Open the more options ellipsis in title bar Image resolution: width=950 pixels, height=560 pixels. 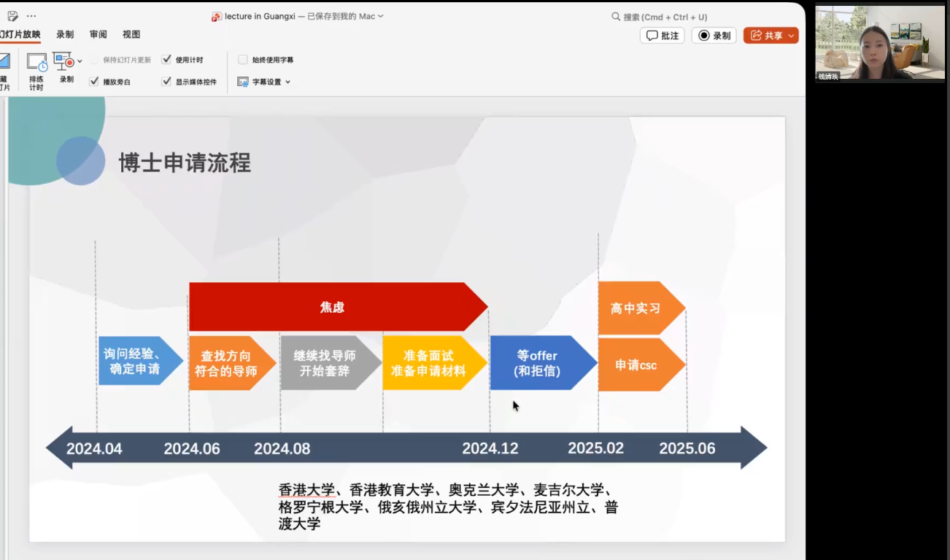coord(31,16)
